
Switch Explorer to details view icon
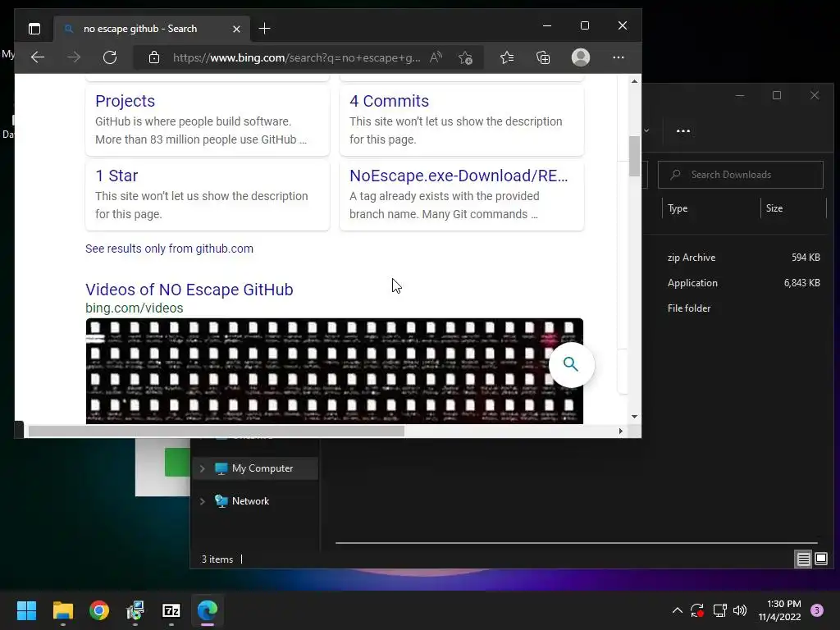804,559
